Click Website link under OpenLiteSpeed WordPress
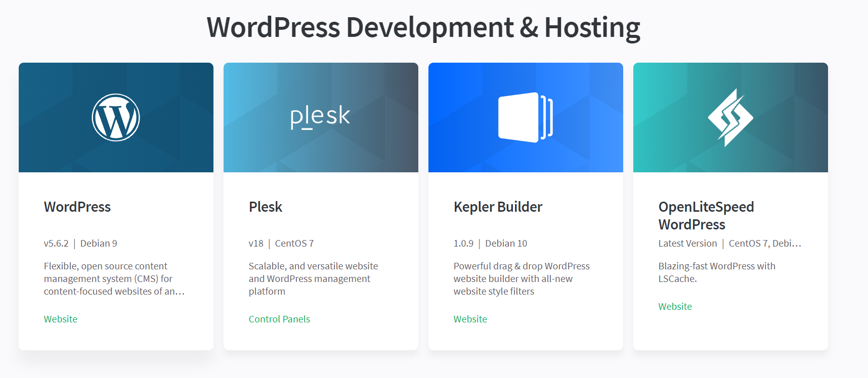The width and height of the screenshot is (868, 378). (x=675, y=306)
